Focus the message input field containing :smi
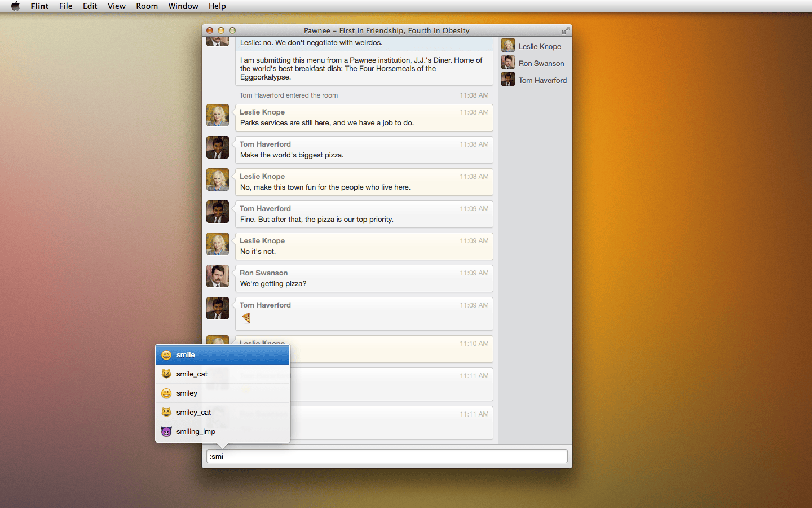The image size is (812, 508). coord(387,456)
